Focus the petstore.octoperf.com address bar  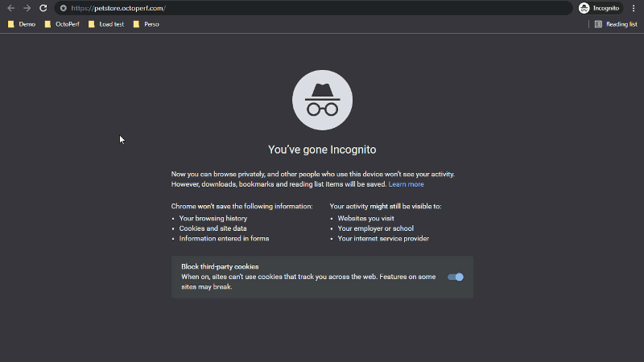pos(313,8)
